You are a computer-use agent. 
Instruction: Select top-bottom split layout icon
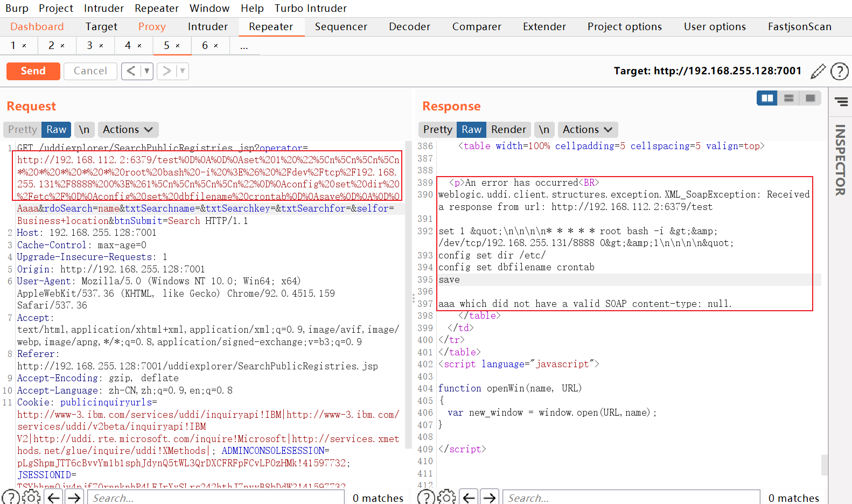coord(789,98)
